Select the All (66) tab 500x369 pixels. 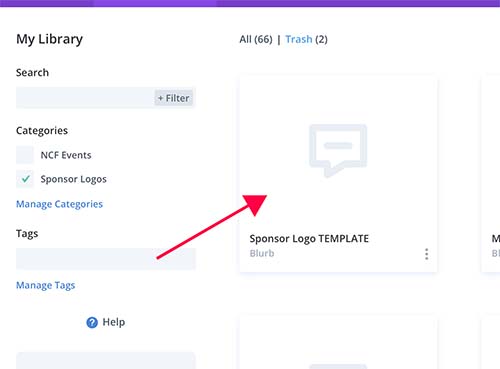256,39
